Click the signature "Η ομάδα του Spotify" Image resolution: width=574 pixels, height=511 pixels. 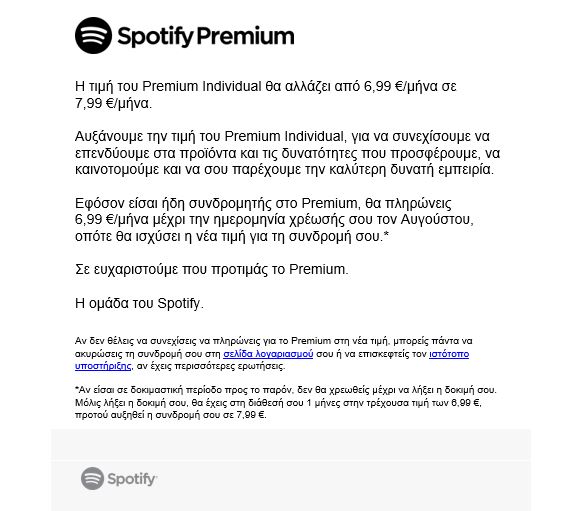point(139,303)
